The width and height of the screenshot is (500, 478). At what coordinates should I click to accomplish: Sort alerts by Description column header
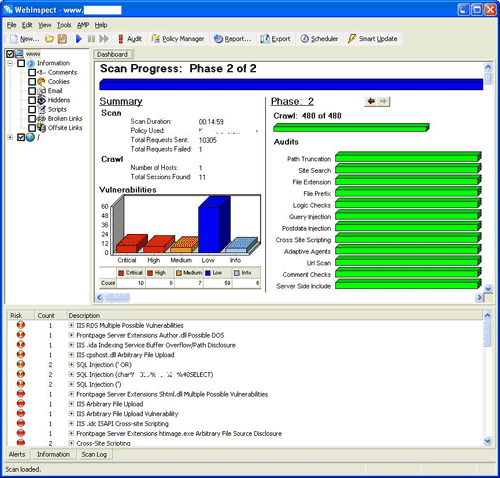point(274,315)
